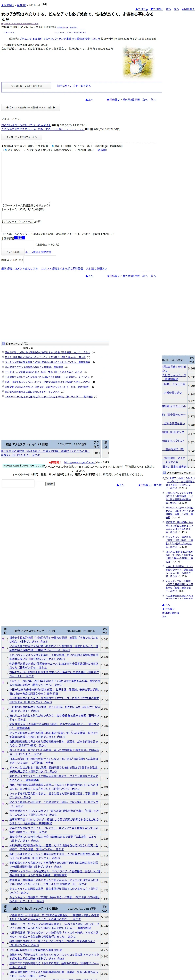The image size is (196, 980).
Task: Click the 拍手ランキング header icon
Action: click(x=3, y=343)
